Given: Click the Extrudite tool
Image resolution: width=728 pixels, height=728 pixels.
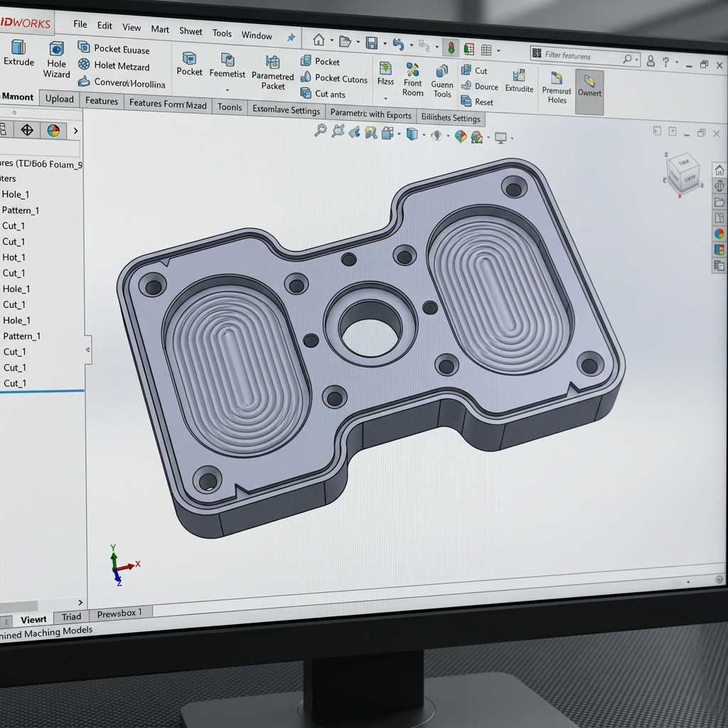Looking at the screenshot, I should click(519, 81).
